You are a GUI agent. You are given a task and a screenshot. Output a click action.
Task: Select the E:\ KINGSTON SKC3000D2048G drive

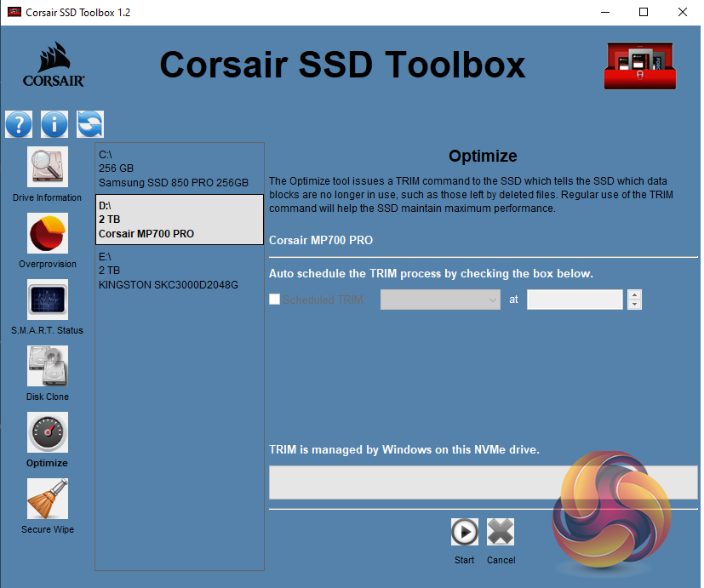click(180, 271)
